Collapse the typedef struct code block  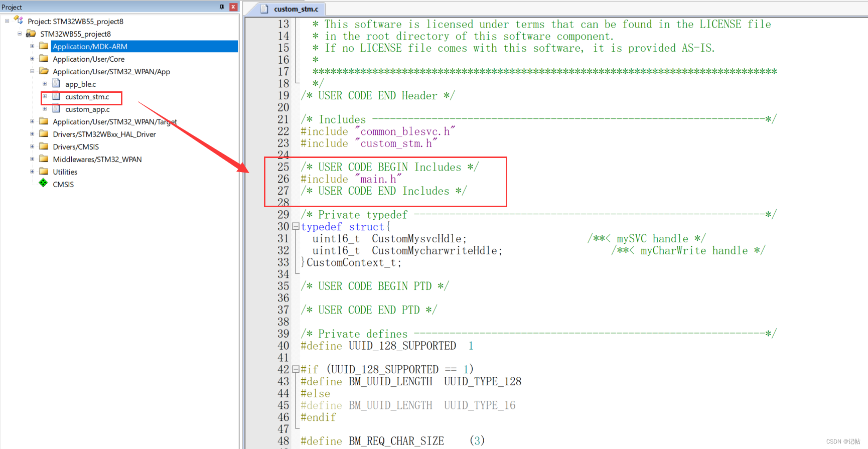(296, 226)
